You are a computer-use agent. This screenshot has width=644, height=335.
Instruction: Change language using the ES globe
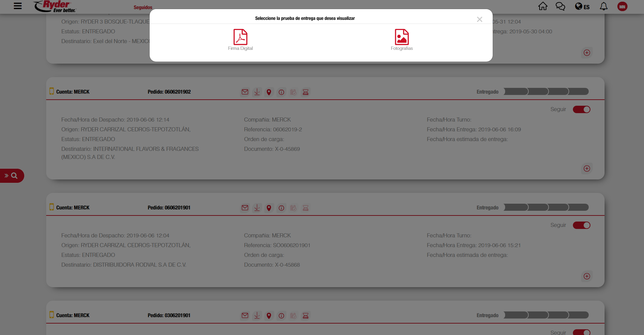(582, 7)
